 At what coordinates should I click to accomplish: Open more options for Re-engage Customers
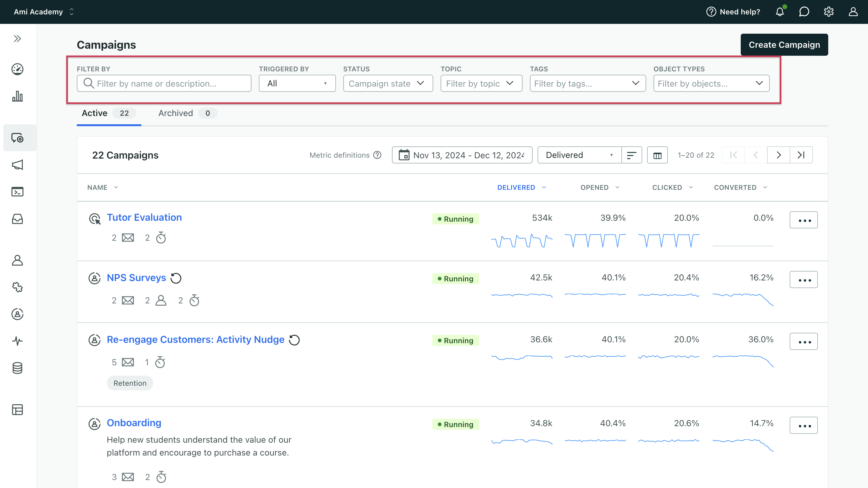tap(803, 341)
